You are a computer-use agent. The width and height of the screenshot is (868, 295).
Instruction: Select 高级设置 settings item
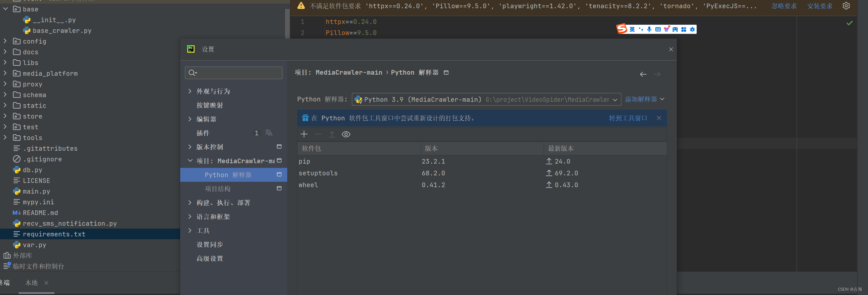(x=210, y=258)
